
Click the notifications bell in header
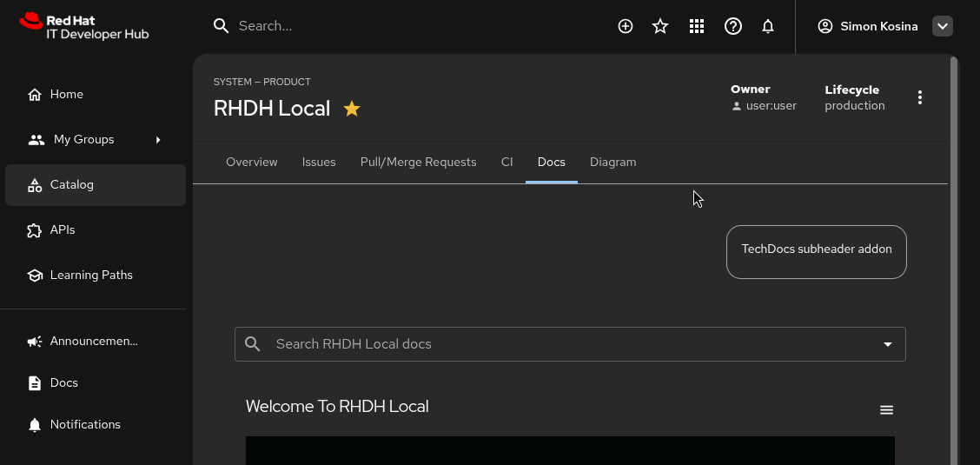pos(768,26)
